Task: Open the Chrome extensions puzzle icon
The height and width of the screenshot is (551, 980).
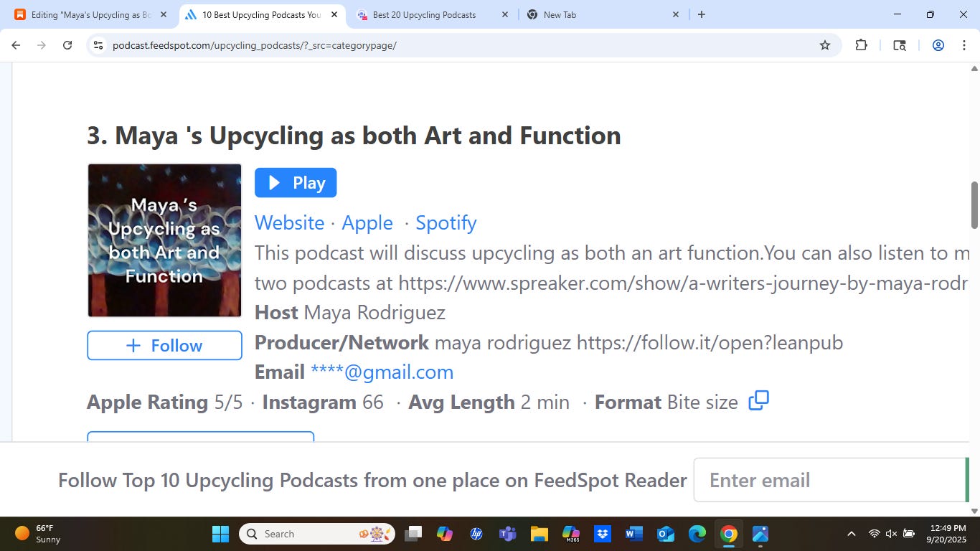Action: tap(862, 45)
